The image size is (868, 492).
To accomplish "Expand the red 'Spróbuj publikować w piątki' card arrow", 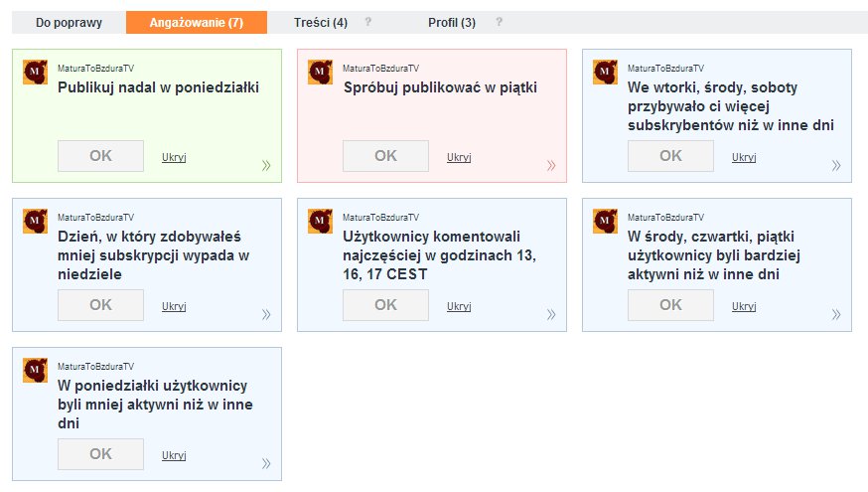I will (551, 166).
